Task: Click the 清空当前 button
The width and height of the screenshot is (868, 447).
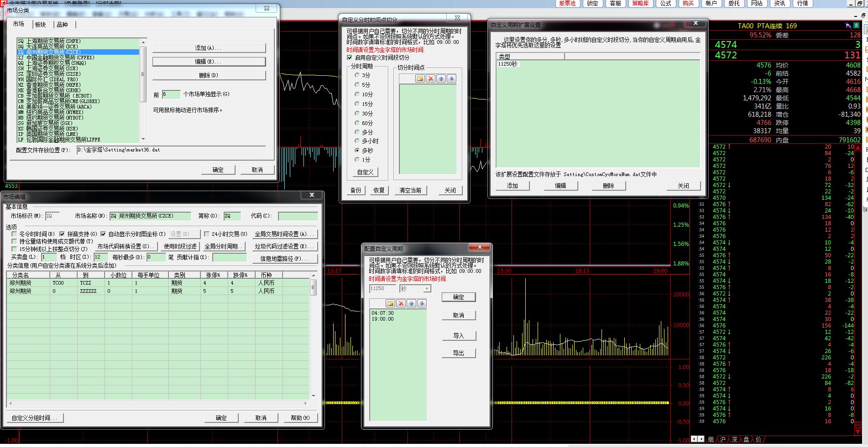Action: (410, 191)
